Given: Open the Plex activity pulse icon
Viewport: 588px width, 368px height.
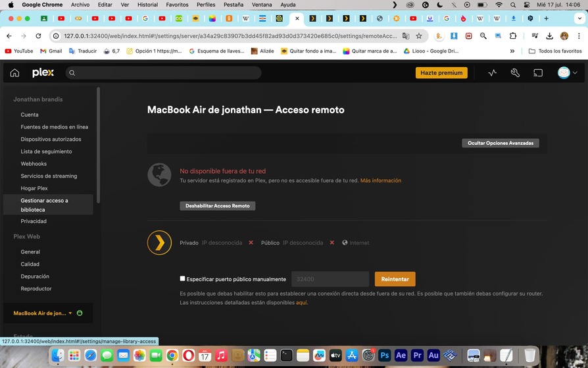Looking at the screenshot, I should click(x=493, y=73).
